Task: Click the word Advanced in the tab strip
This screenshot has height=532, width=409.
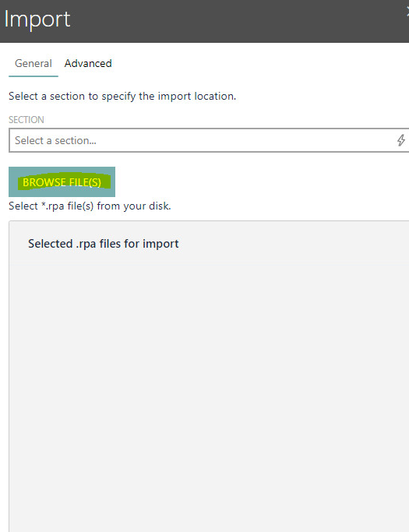Action: coord(88,63)
